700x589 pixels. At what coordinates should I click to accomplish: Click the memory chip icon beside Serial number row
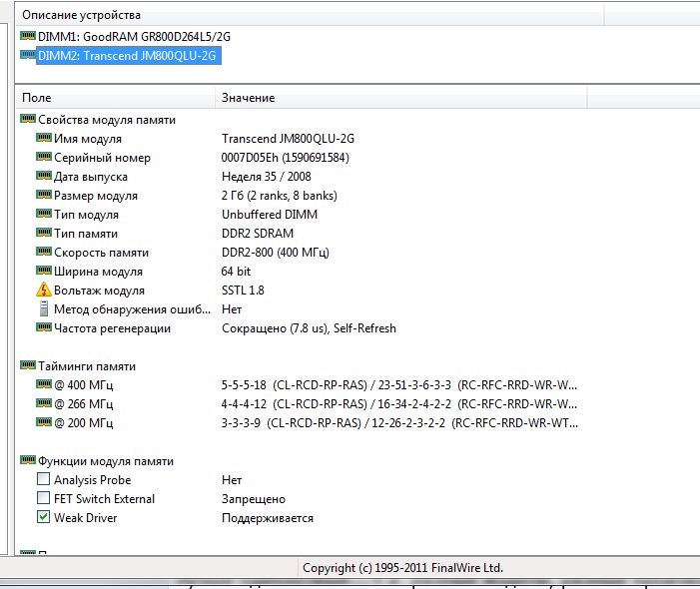click(x=43, y=158)
